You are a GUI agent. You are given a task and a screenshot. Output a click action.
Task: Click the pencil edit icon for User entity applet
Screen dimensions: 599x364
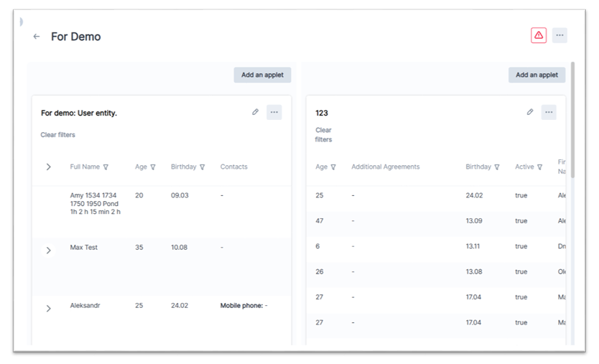(255, 112)
